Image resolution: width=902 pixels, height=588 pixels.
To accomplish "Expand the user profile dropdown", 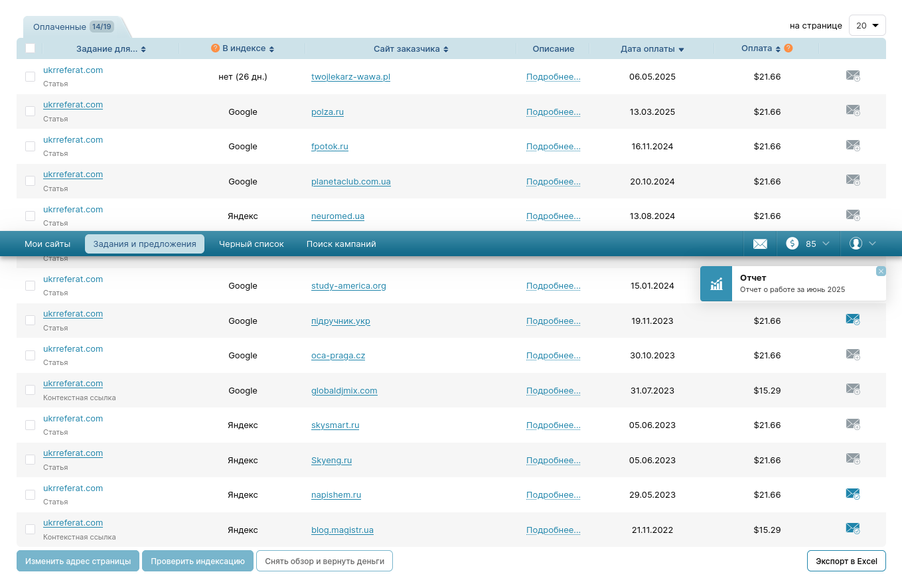I will (x=863, y=244).
